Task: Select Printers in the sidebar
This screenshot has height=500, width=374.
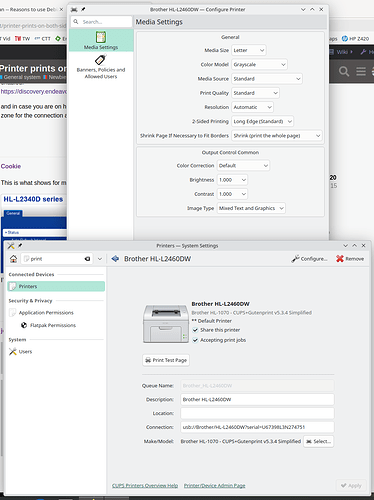Action: [56, 286]
